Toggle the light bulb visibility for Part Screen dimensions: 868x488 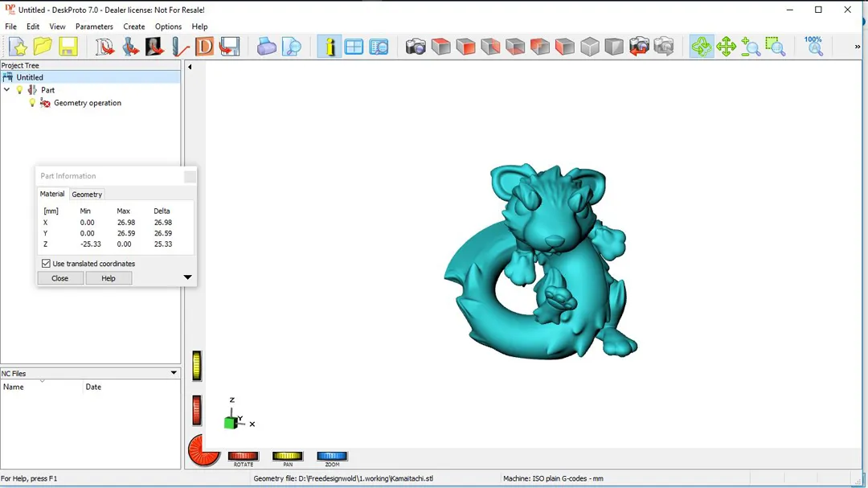point(19,90)
